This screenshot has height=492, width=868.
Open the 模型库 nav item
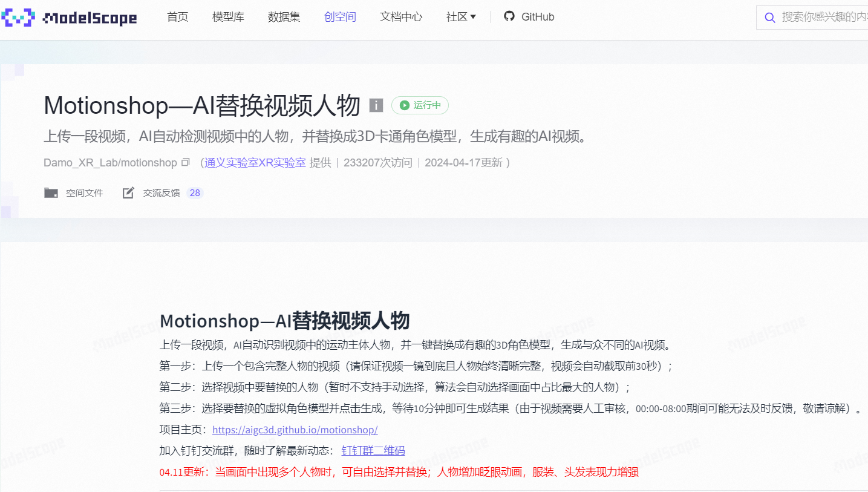[229, 17]
